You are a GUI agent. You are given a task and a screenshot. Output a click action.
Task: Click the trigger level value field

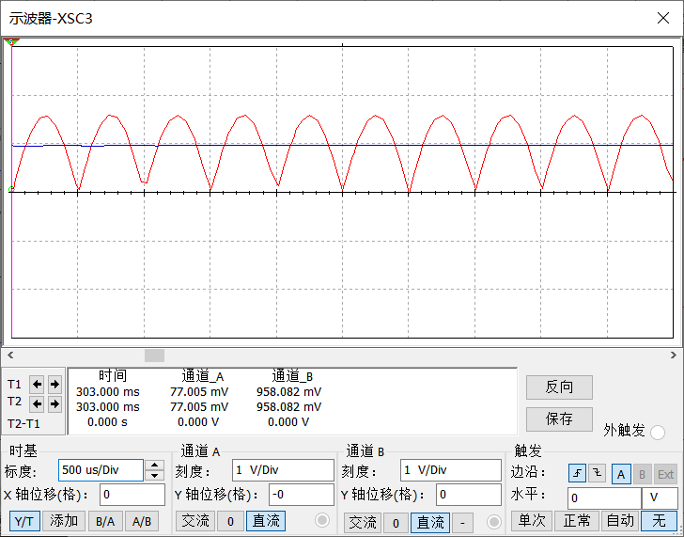click(x=604, y=498)
